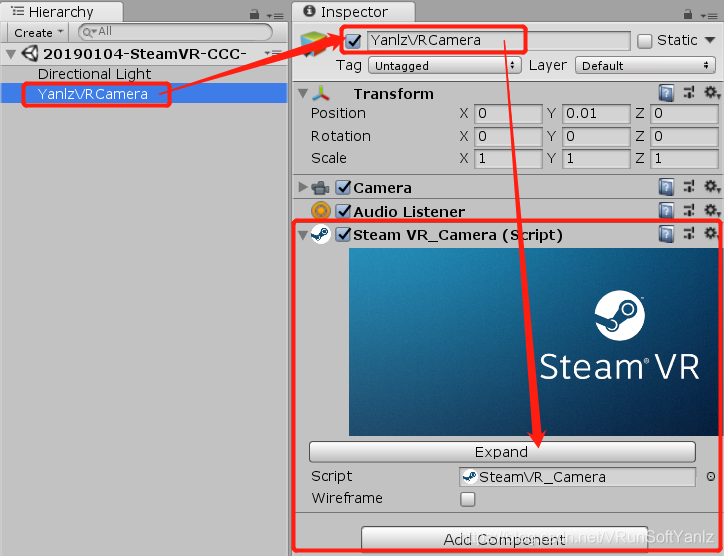Image resolution: width=724 pixels, height=556 pixels.
Task: Click the Expand button
Action: click(502, 452)
